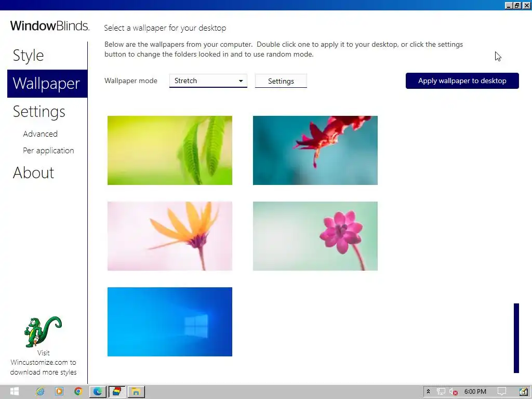The image size is (532, 399).
Task: Restore down the WindowBlinds window
Action: click(517, 5)
